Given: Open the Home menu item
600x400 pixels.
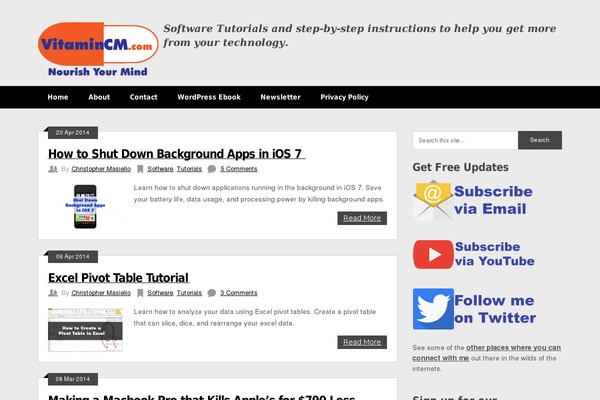Looking at the screenshot, I should (58, 97).
